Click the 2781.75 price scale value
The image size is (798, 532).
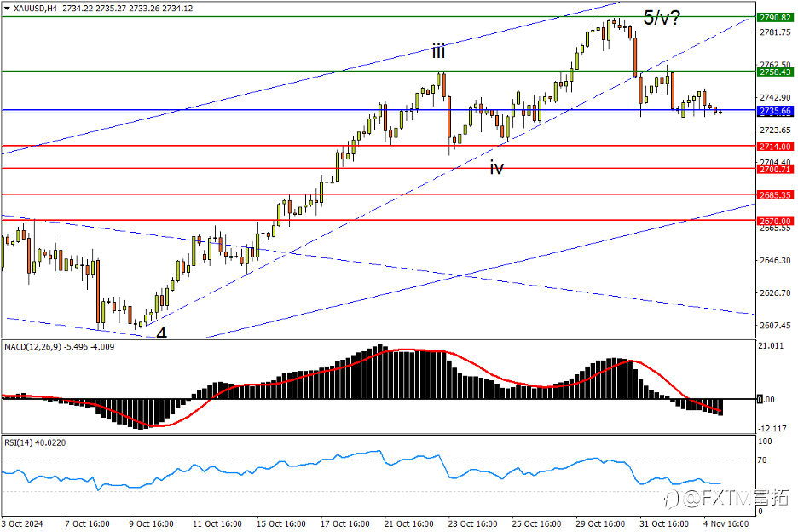point(775,32)
